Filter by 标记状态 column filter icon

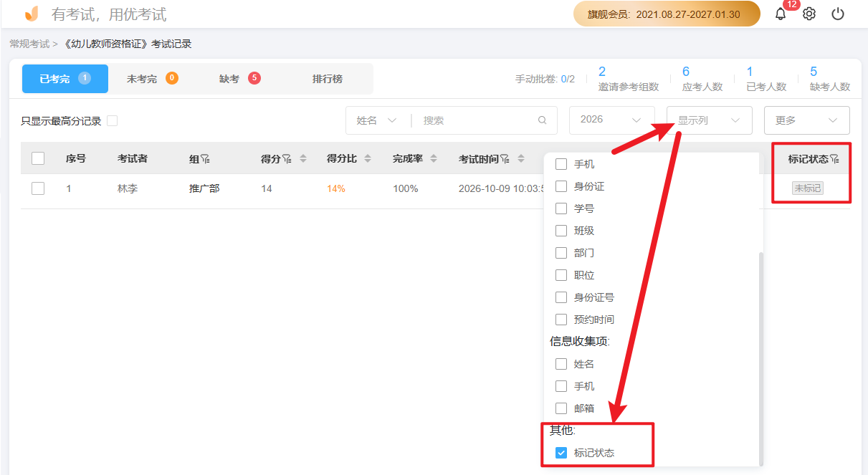point(834,159)
